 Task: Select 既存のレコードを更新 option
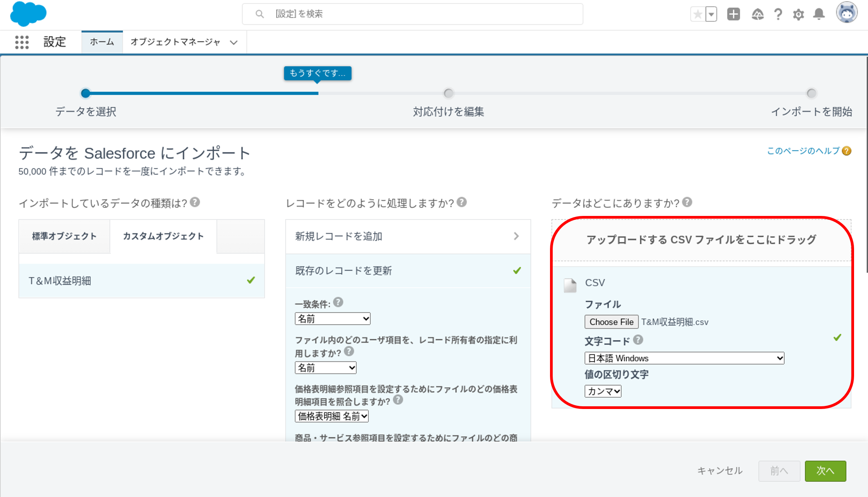(408, 271)
